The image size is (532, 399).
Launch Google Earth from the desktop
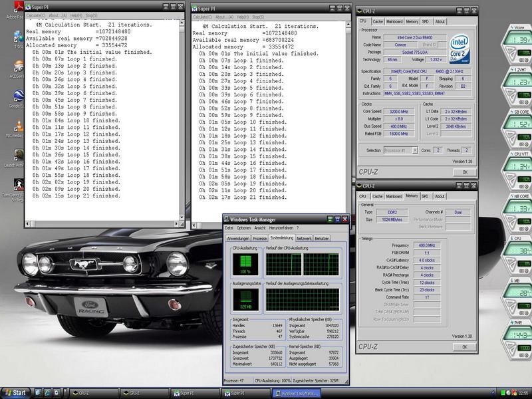(x=19, y=96)
